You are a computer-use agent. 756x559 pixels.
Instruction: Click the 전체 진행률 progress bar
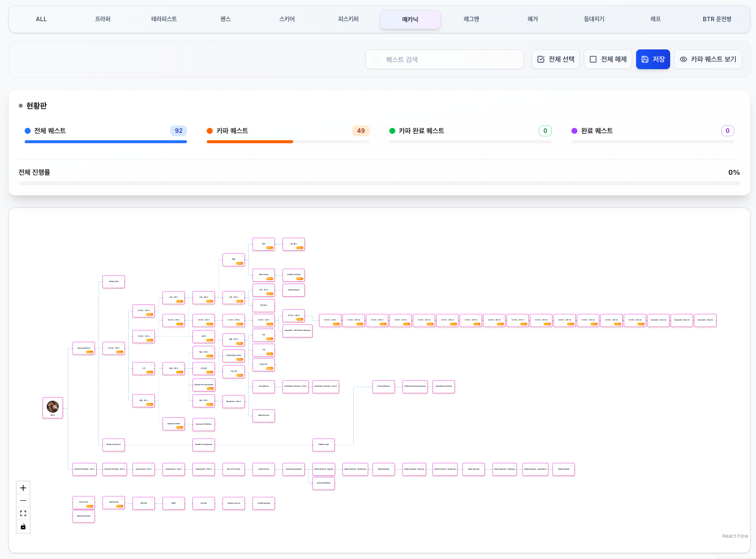(x=379, y=183)
